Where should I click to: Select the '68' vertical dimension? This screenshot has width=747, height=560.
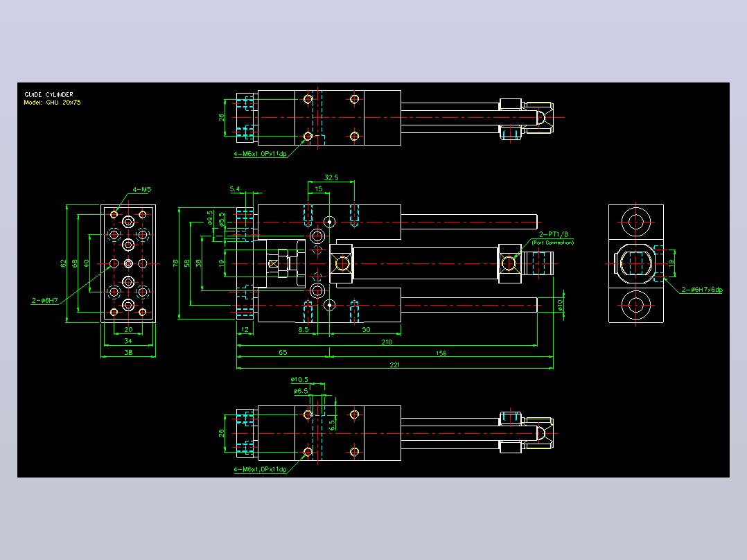point(74,263)
